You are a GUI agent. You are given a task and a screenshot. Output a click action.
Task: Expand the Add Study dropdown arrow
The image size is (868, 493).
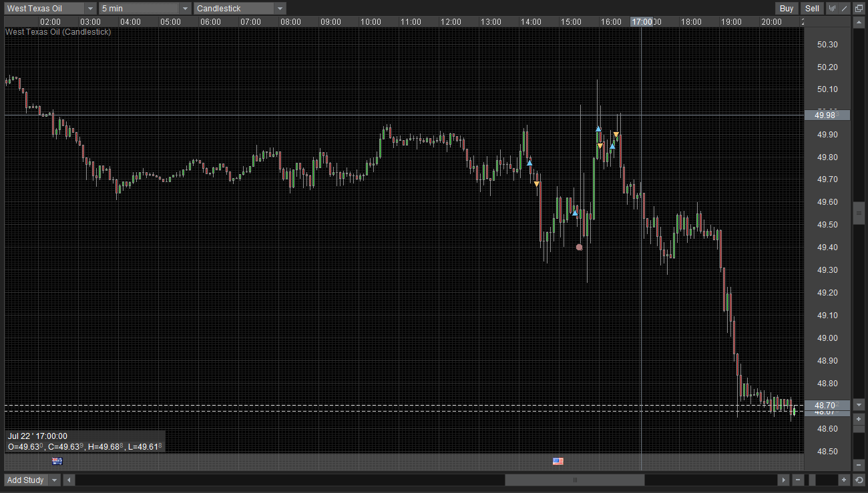tap(54, 480)
